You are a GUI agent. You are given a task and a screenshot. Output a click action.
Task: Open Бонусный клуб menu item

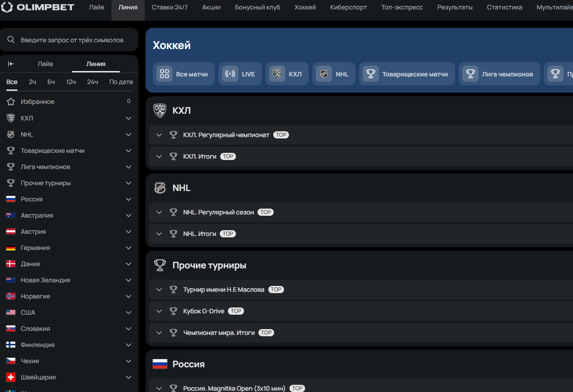[258, 7]
